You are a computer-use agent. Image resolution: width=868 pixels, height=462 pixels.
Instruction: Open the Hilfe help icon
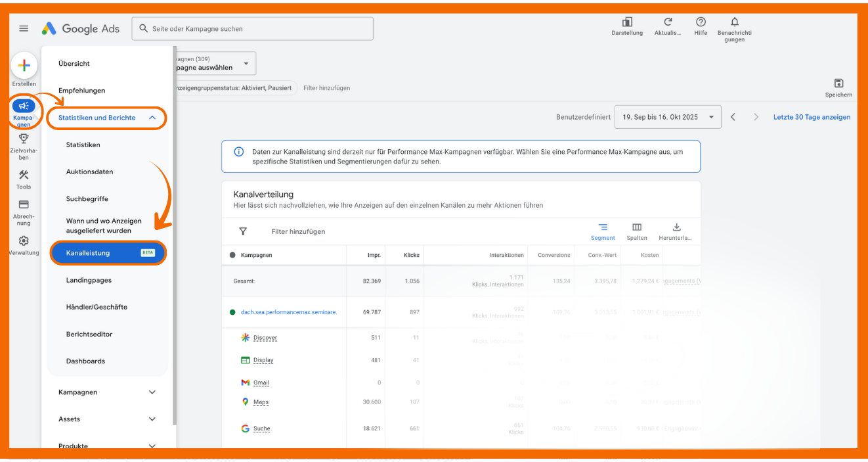pyautogui.click(x=701, y=22)
